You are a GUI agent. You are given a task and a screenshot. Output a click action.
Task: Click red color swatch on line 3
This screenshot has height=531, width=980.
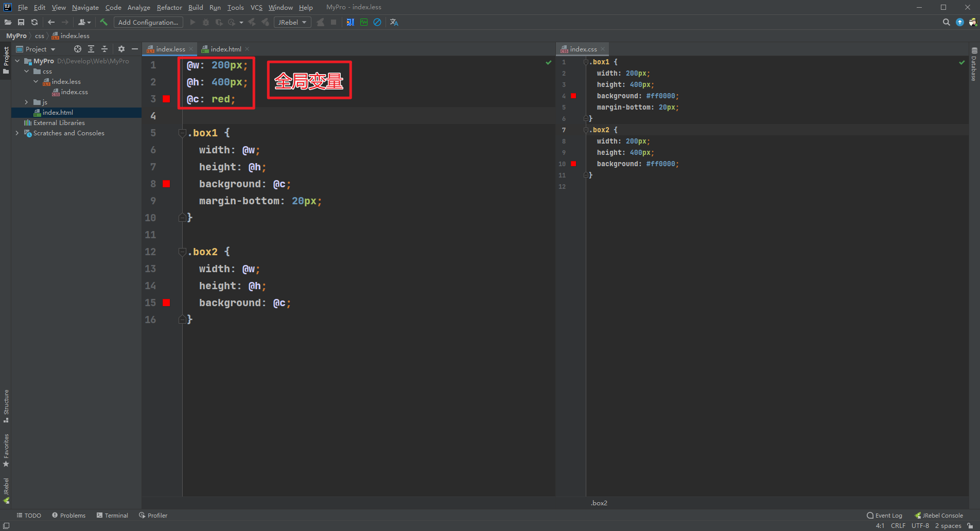point(166,99)
